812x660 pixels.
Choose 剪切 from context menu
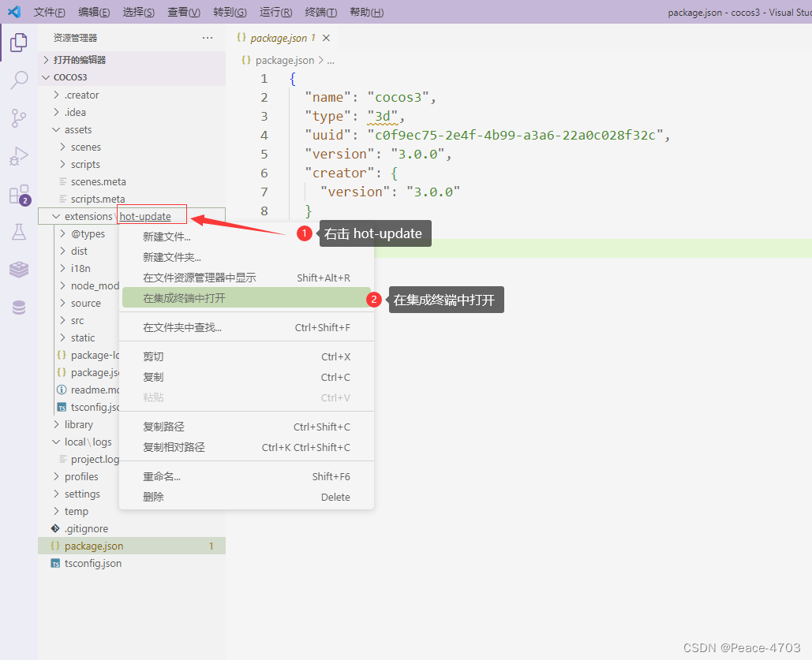(246, 356)
